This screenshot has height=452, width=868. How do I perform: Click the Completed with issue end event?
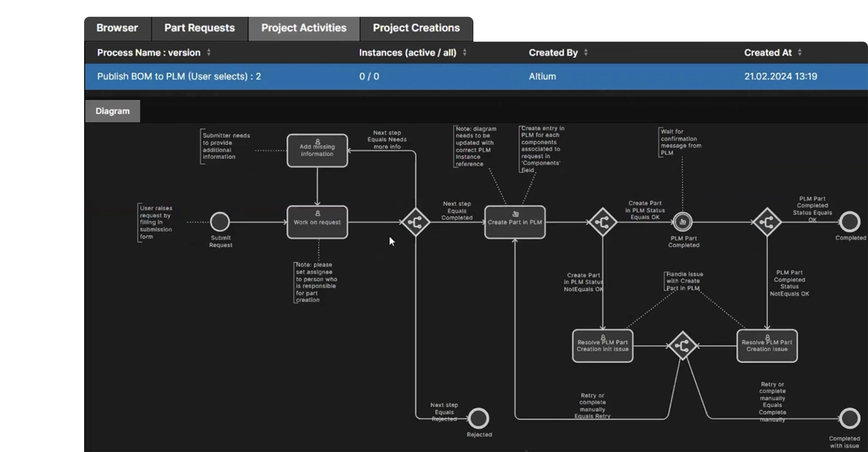click(850, 419)
